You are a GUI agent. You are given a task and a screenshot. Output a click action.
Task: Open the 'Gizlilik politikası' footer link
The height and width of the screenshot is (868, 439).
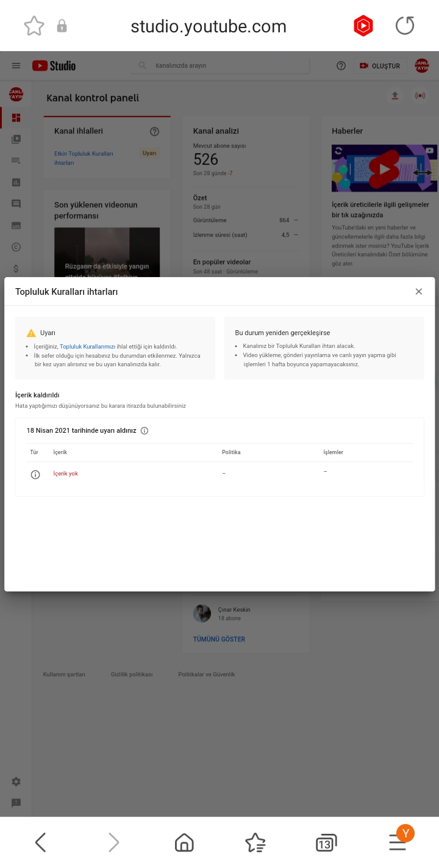[132, 675]
